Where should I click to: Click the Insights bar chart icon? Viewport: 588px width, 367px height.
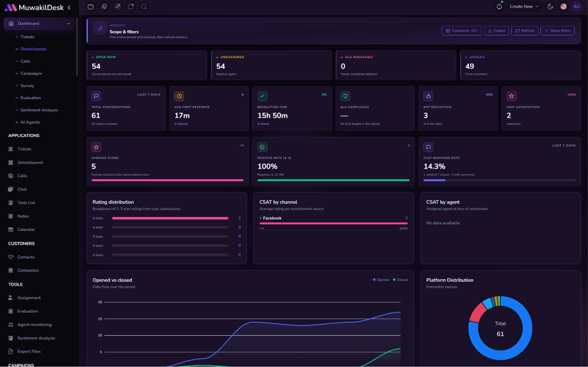pyautogui.click(x=100, y=28)
